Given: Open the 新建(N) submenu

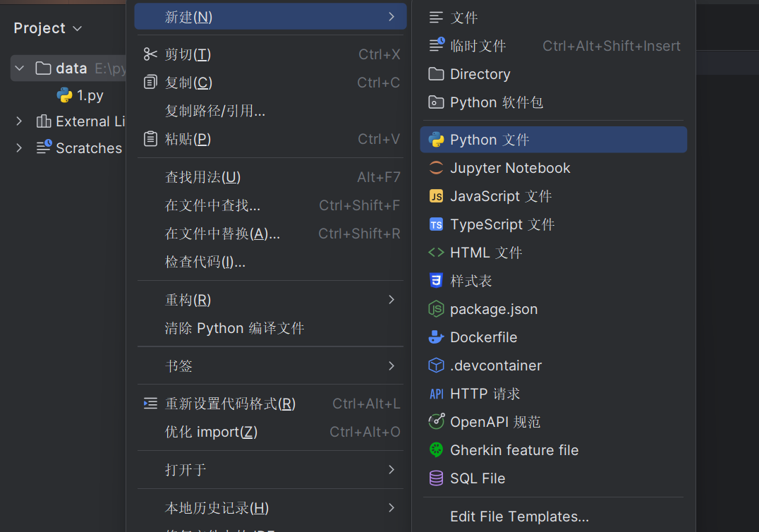Looking at the screenshot, I should (x=270, y=17).
